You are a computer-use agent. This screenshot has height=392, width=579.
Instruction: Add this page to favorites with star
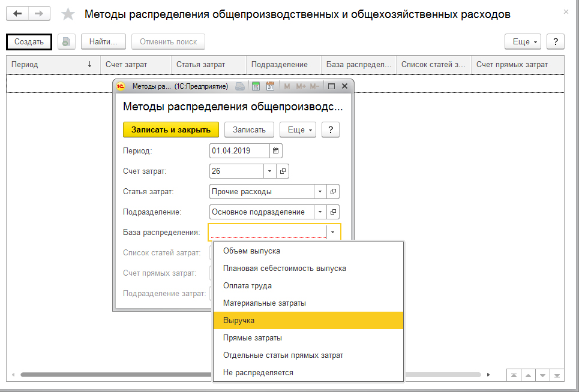click(x=68, y=14)
